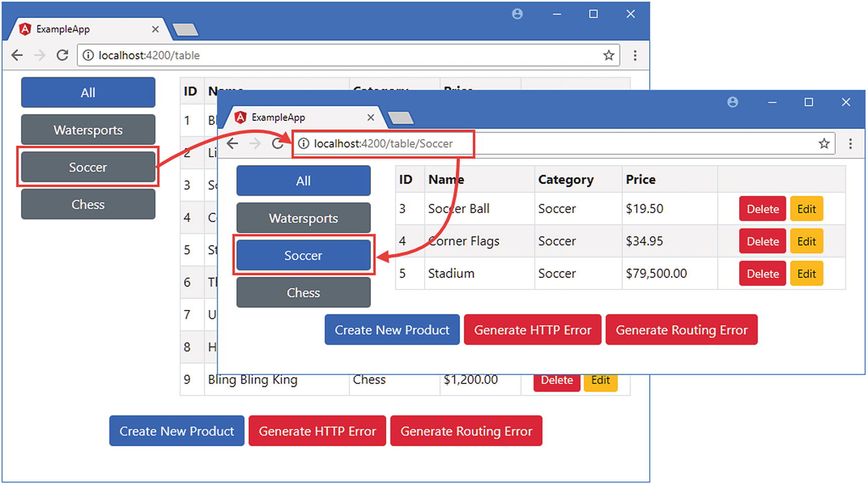This screenshot has height=485, width=868.
Task: Create New Product in the front window
Action: (392, 330)
